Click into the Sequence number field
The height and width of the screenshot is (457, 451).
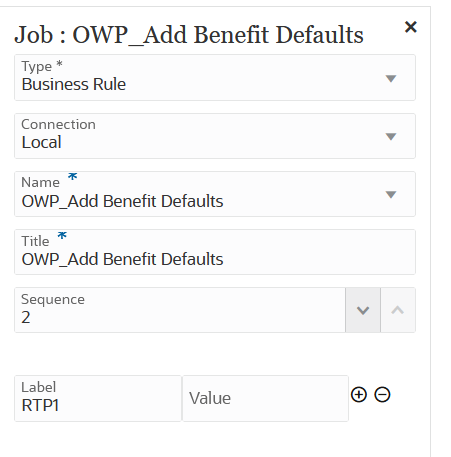[180, 310]
